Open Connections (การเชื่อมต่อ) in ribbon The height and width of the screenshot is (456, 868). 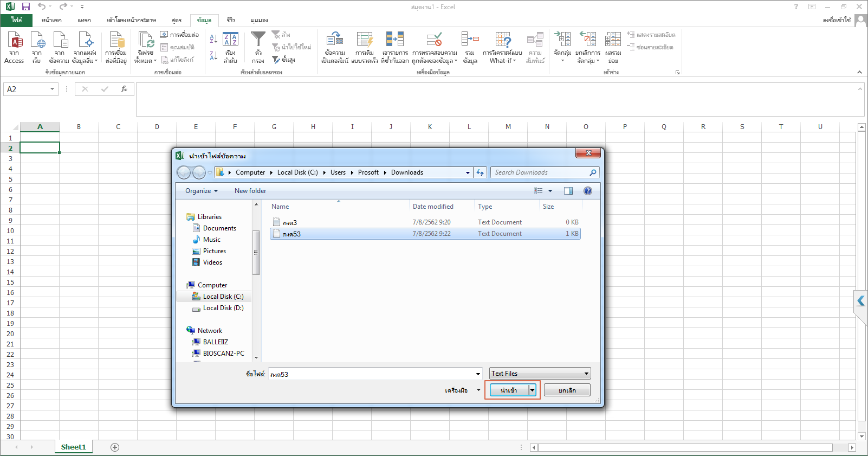[179, 35]
